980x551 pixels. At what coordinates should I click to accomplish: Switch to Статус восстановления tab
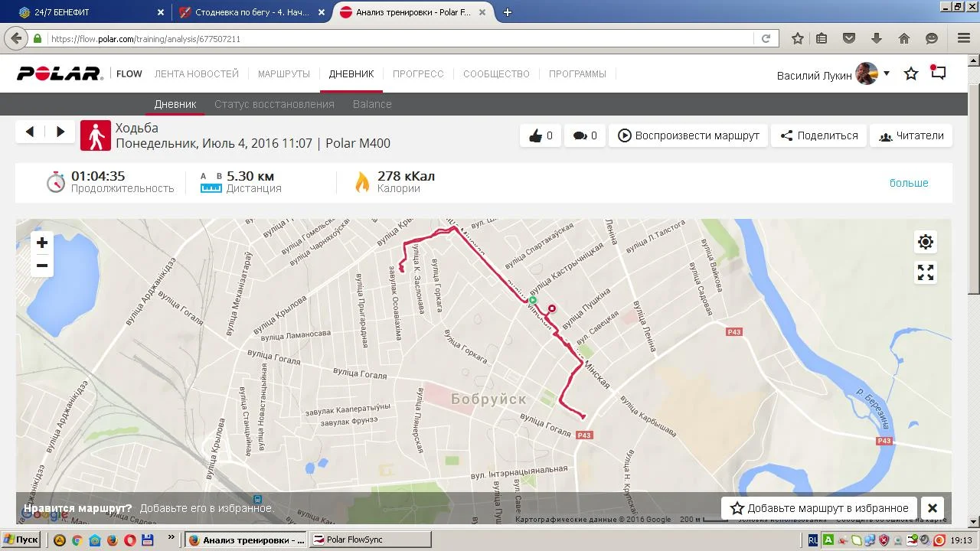point(274,104)
